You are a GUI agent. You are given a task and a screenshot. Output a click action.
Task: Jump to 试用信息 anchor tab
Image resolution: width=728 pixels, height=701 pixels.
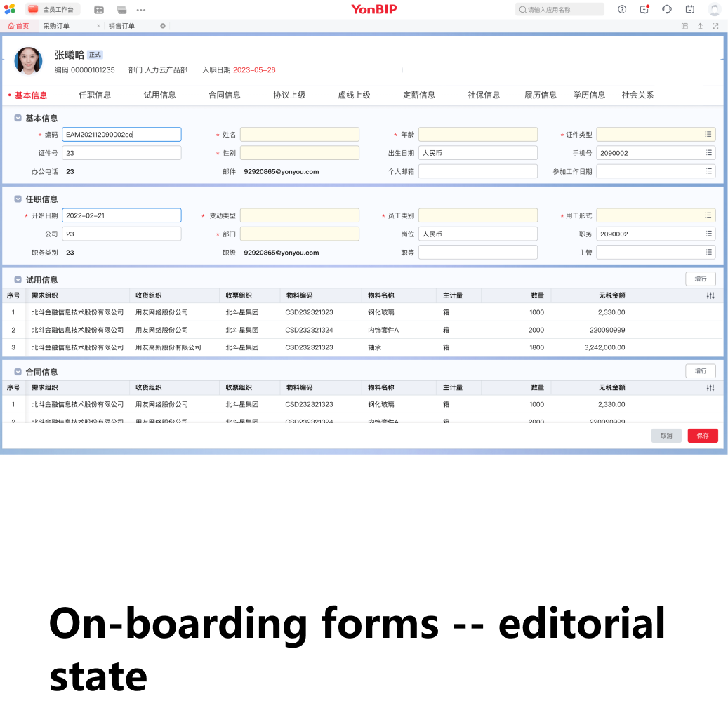tap(160, 95)
